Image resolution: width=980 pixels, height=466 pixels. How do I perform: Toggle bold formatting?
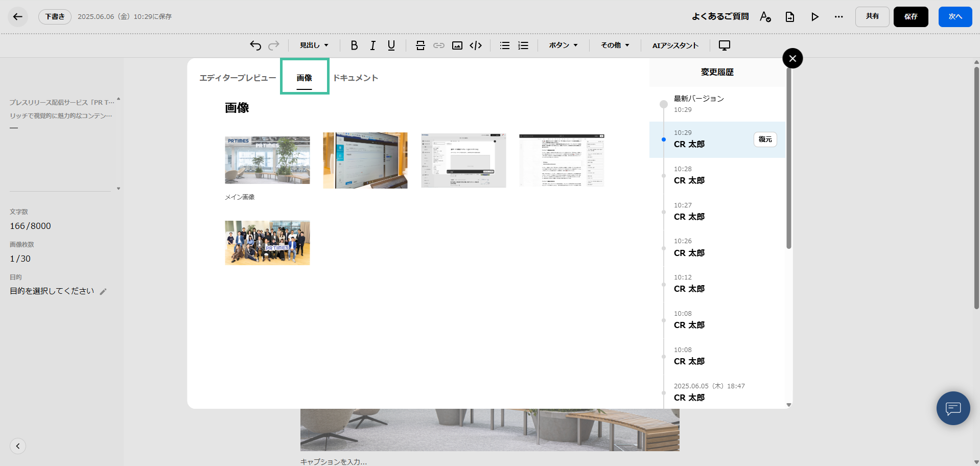click(354, 45)
